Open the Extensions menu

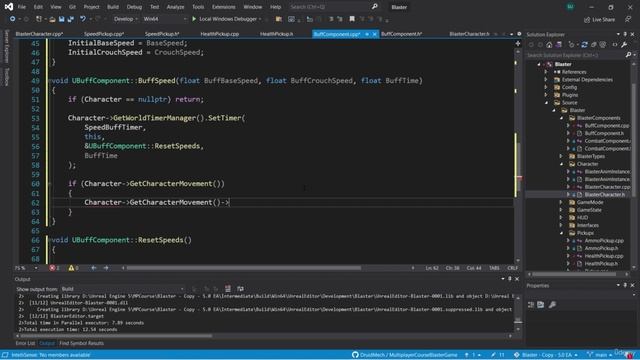coord(223,7)
